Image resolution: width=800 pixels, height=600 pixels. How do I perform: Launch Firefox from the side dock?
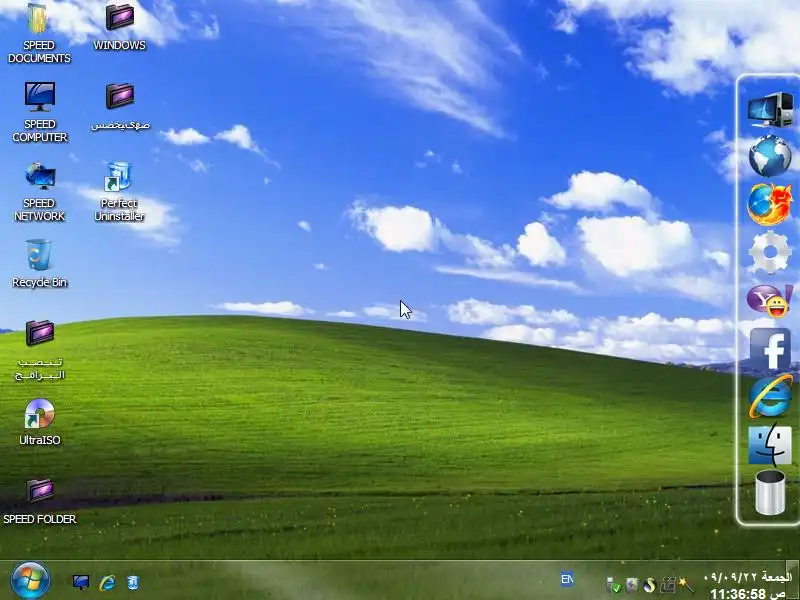pos(770,204)
